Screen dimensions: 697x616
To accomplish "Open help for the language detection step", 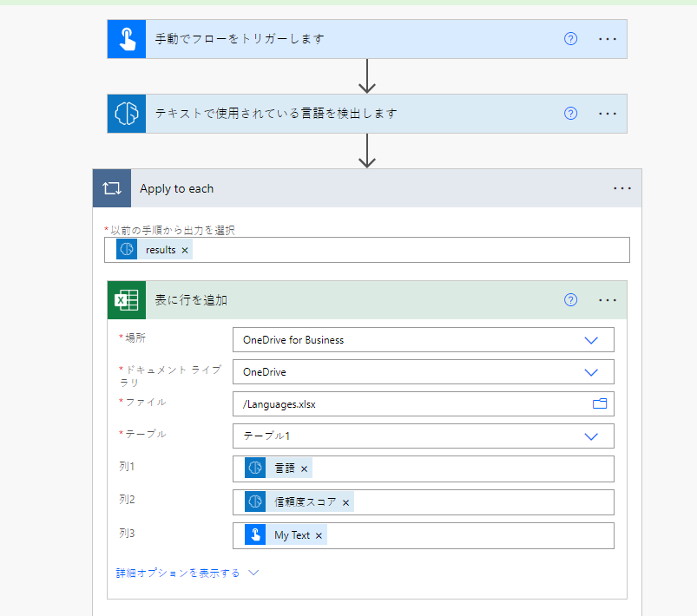I will (x=570, y=114).
